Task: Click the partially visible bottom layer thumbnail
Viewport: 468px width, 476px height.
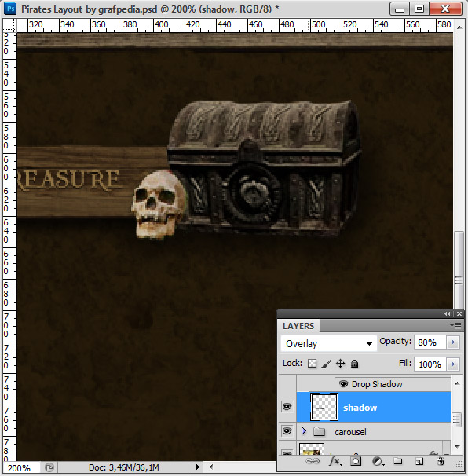Action: pyautogui.click(x=312, y=449)
